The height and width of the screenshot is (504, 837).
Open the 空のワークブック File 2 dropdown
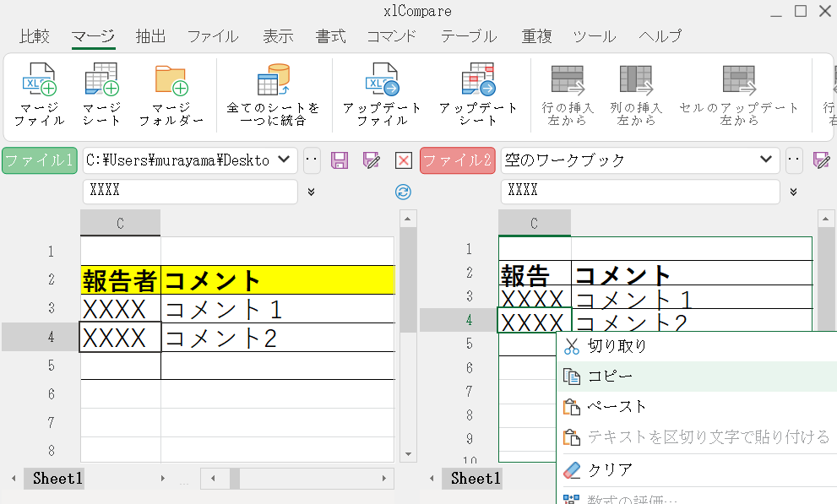pyautogui.click(x=767, y=160)
